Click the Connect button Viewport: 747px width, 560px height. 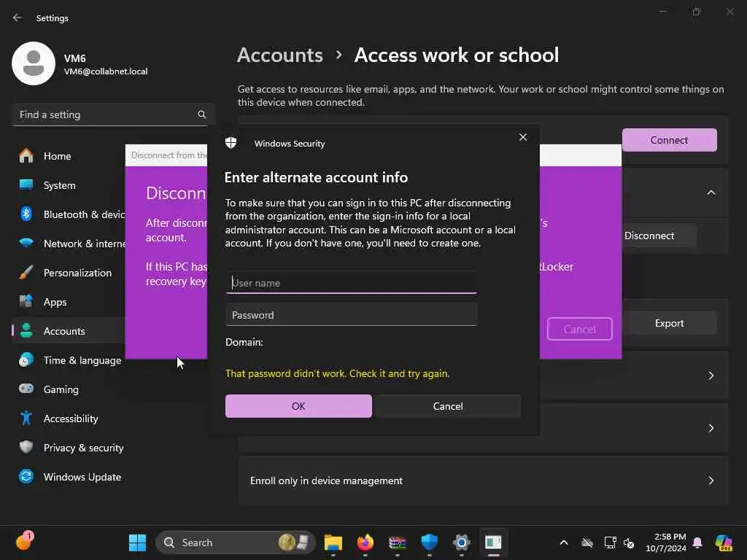click(669, 140)
